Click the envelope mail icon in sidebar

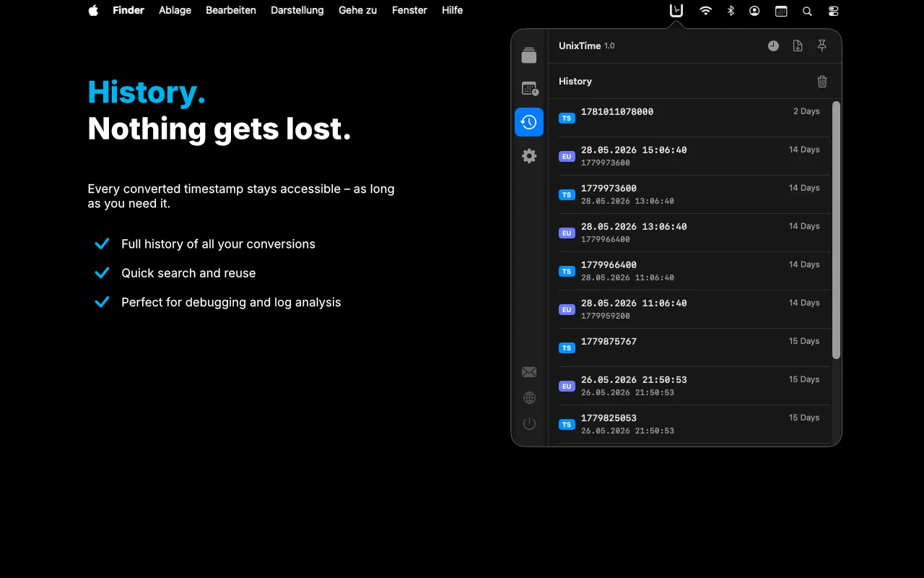(529, 372)
